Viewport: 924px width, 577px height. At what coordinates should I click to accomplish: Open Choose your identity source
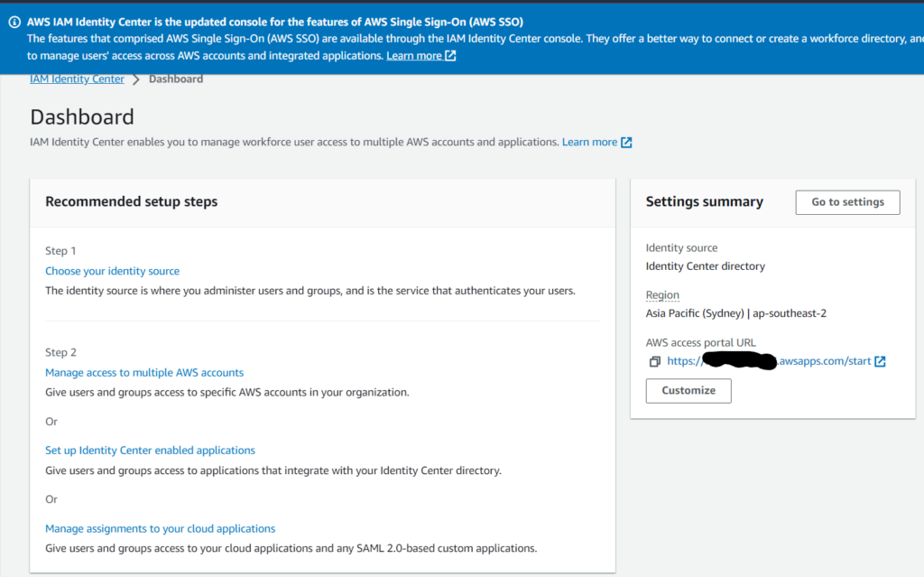pyautogui.click(x=112, y=271)
